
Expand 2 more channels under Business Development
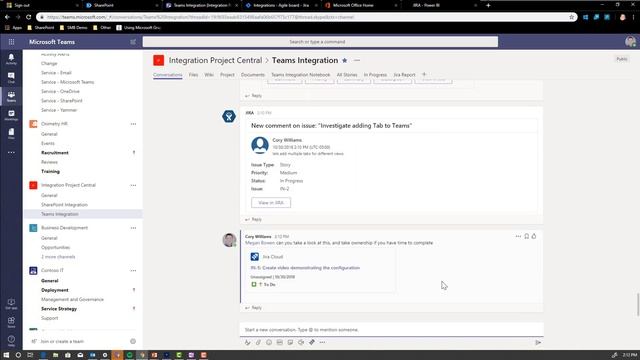tap(58, 257)
